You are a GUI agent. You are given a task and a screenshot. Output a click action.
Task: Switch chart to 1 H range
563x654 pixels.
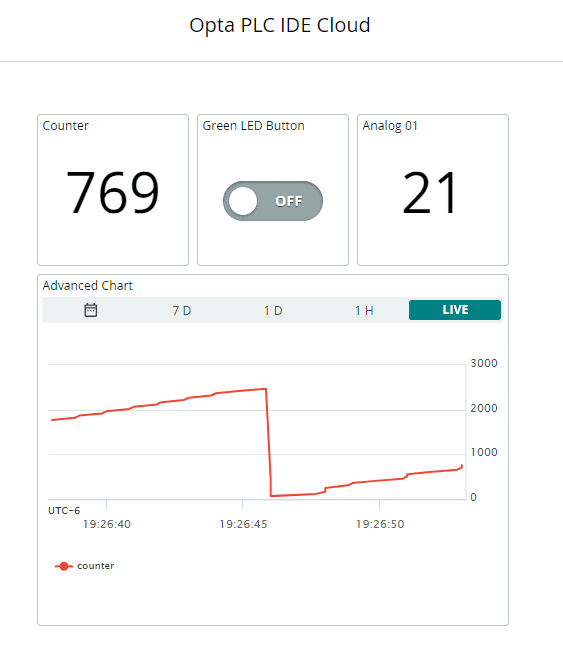tap(364, 310)
